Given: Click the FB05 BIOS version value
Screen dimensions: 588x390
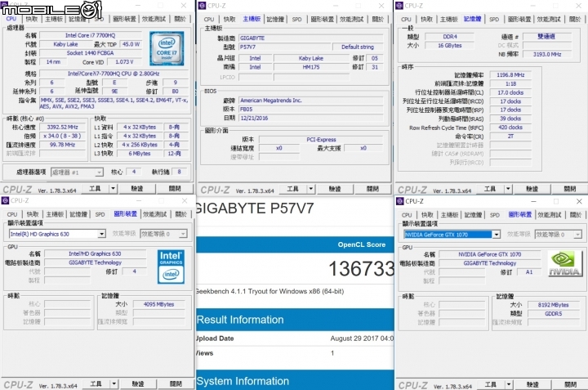Looking at the screenshot, I should point(311,110).
